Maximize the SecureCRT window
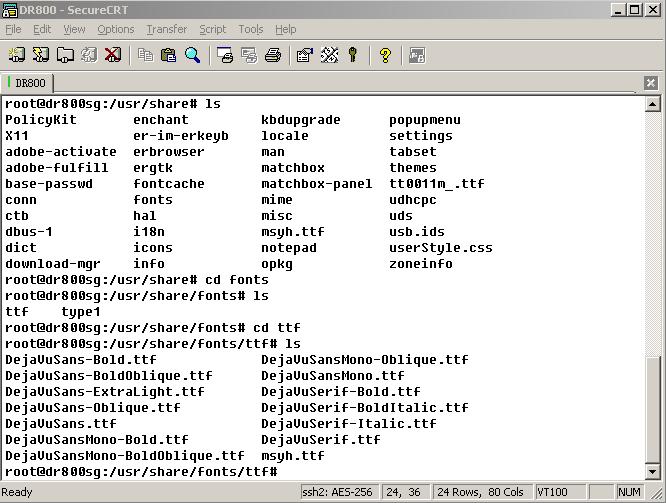This screenshot has height=503, width=666. pos(635,10)
